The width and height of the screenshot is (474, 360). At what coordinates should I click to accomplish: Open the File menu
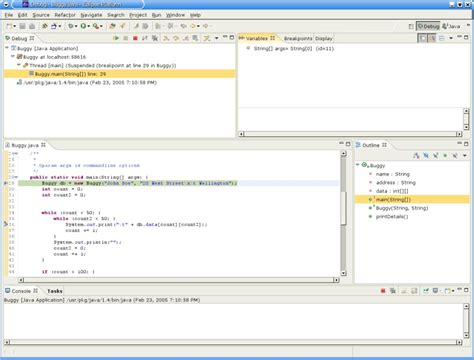pyautogui.click(x=9, y=15)
